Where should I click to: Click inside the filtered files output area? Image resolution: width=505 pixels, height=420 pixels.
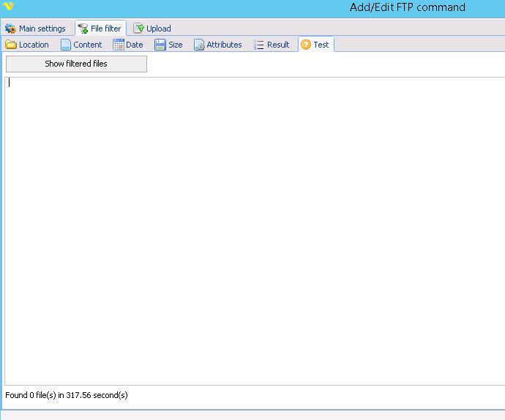click(252, 230)
